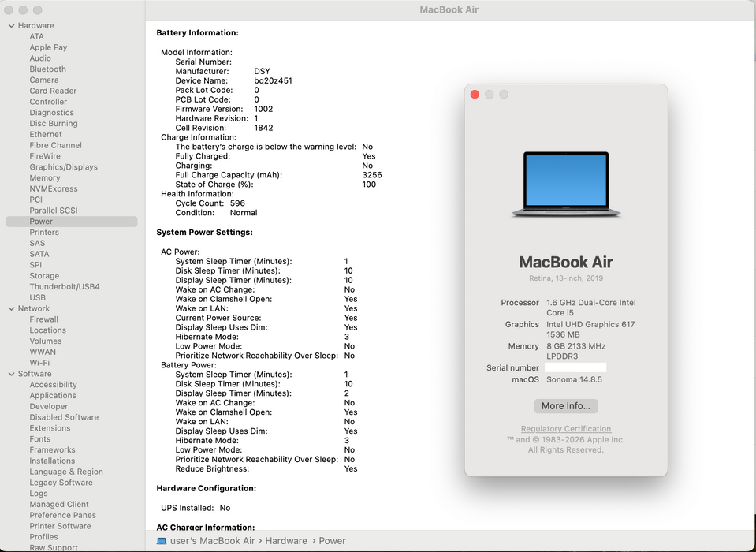756x552 pixels.
Task: Select Controller in the sidebar
Action: (x=48, y=102)
